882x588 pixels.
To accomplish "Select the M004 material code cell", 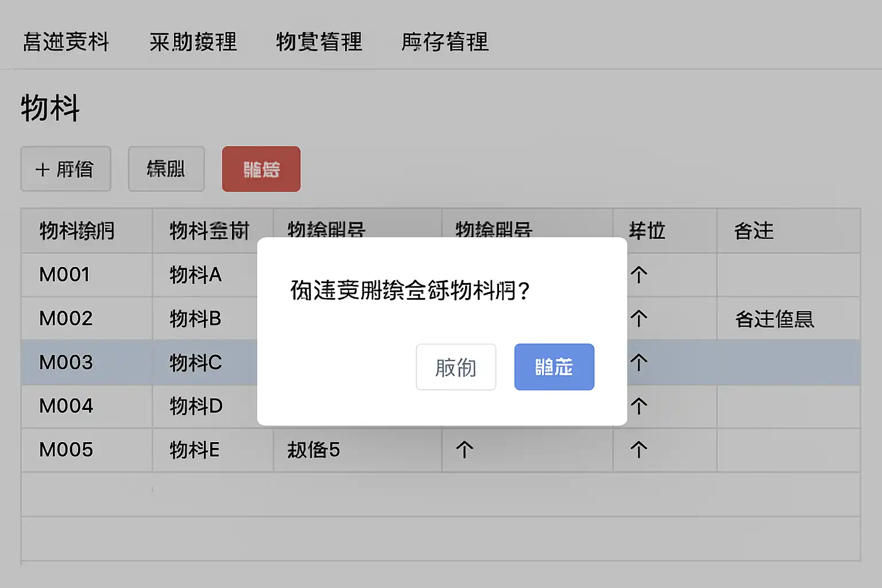I will coord(66,406).
